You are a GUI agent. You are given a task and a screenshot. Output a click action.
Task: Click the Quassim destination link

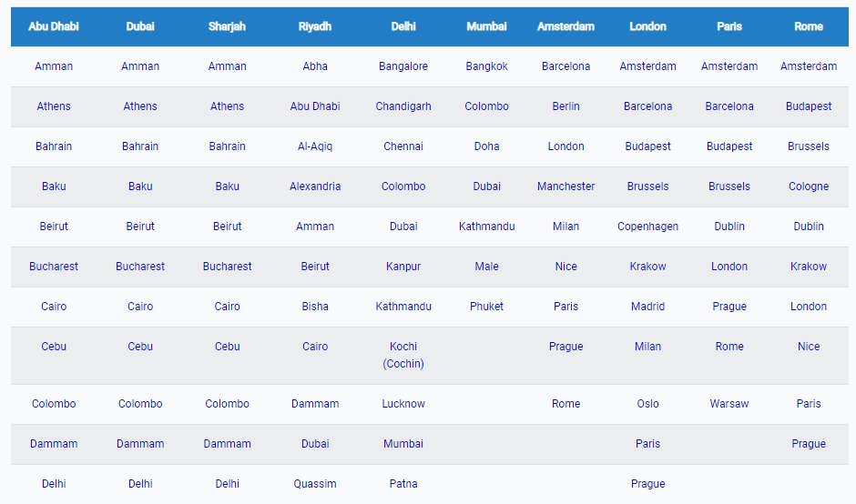pos(315,484)
